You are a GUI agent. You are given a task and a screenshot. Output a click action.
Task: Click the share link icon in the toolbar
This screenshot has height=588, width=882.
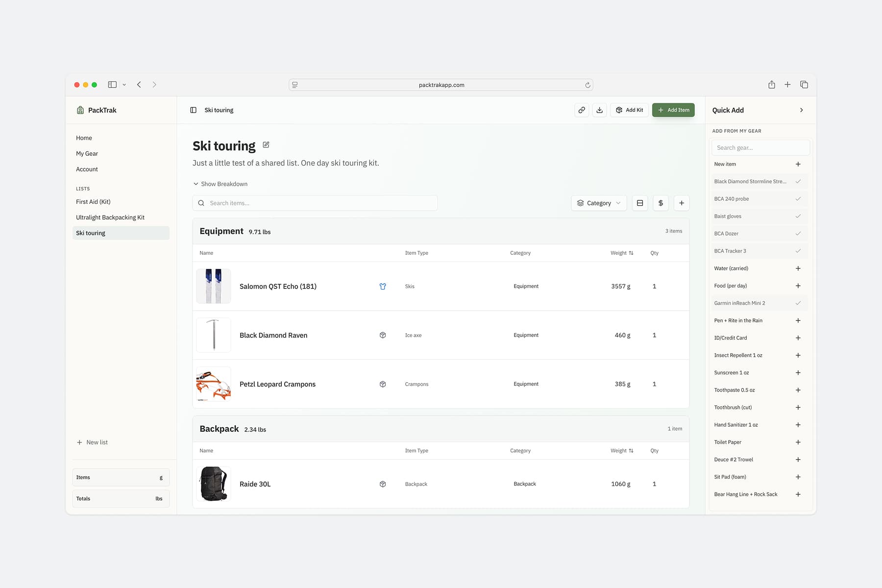[x=582, y=110]
